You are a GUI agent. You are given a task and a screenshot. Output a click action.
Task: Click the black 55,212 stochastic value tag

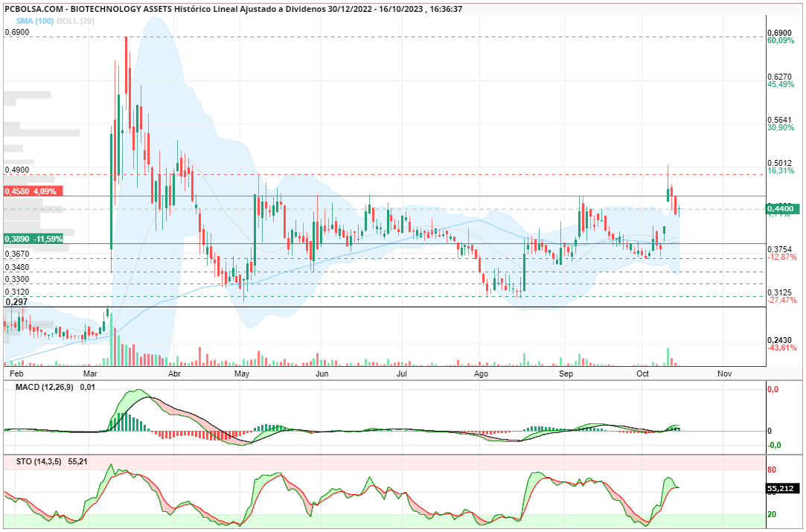coord(784,488)
